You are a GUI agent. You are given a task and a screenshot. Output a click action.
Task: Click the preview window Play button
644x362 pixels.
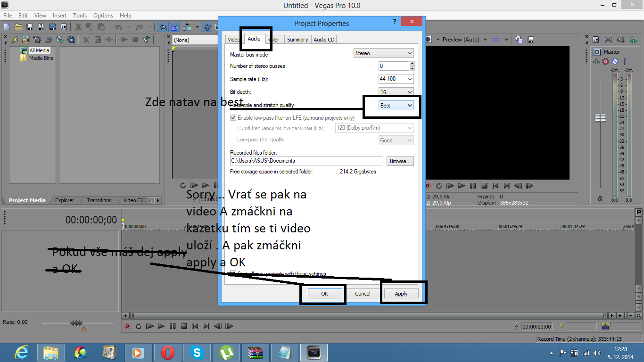(x=462, y=186)
